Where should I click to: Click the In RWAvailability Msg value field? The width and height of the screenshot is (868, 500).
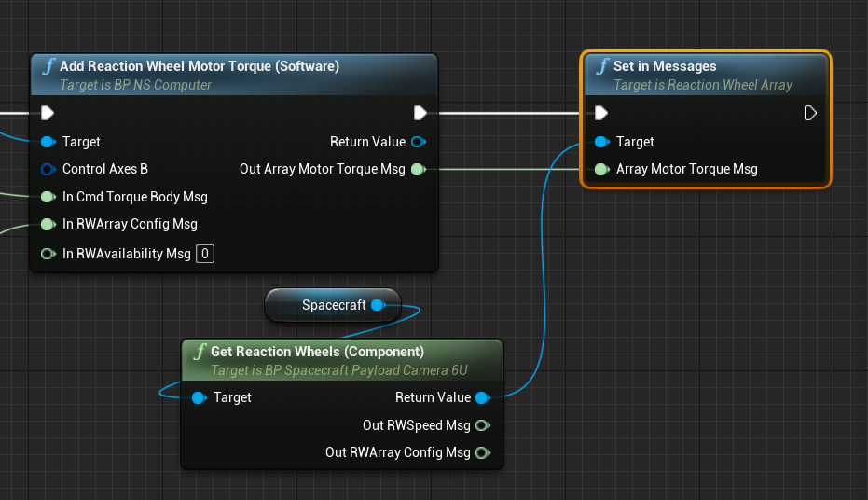205,254
